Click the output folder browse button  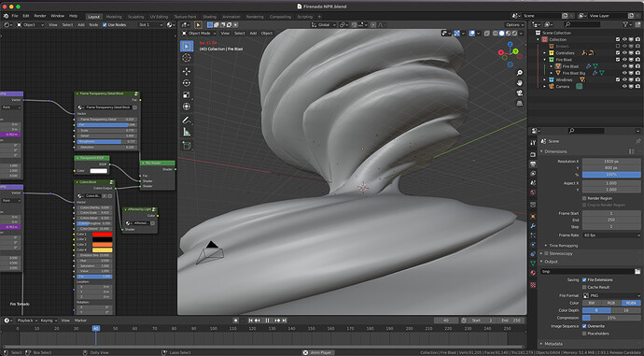click(x=637, y=271)
